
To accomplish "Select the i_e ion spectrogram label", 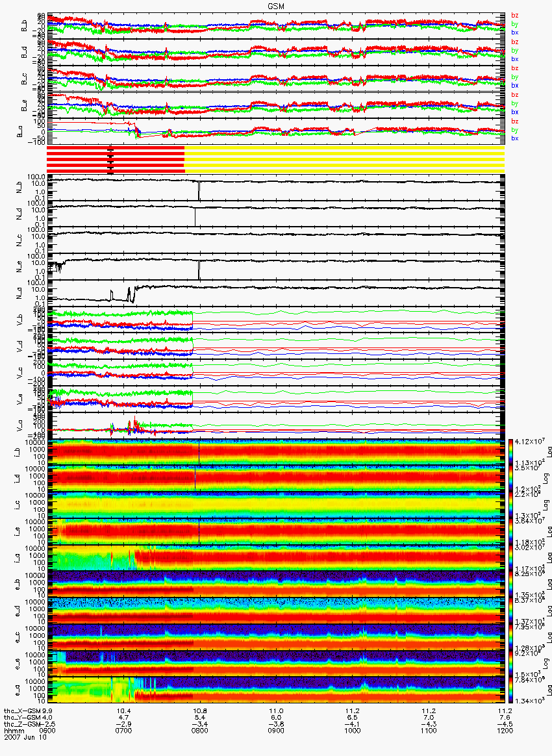I will 18,533.
